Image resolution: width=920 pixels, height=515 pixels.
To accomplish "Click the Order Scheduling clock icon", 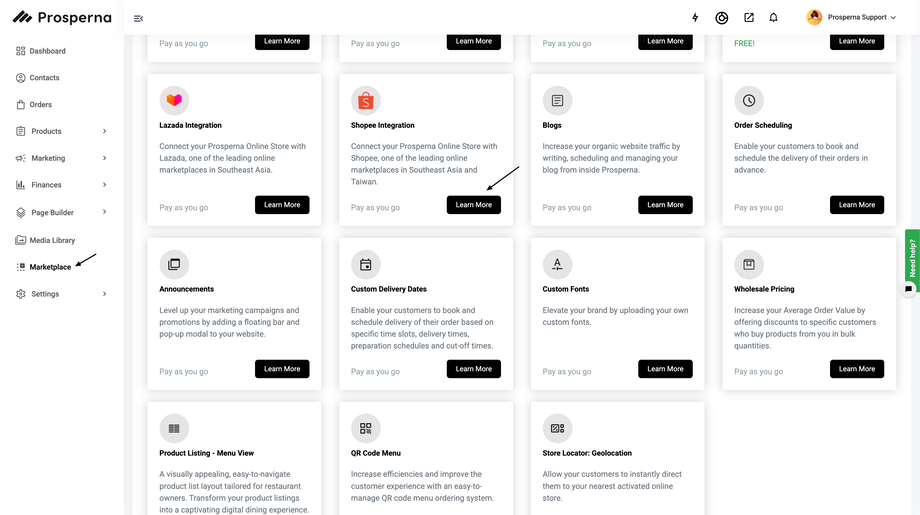I will (749, 100).
